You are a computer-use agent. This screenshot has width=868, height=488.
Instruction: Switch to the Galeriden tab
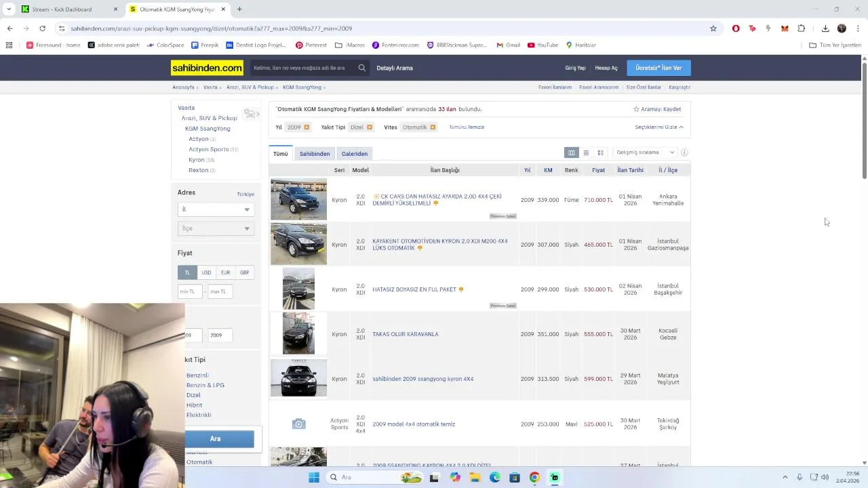pyautogui.click(x=355, y=154)
